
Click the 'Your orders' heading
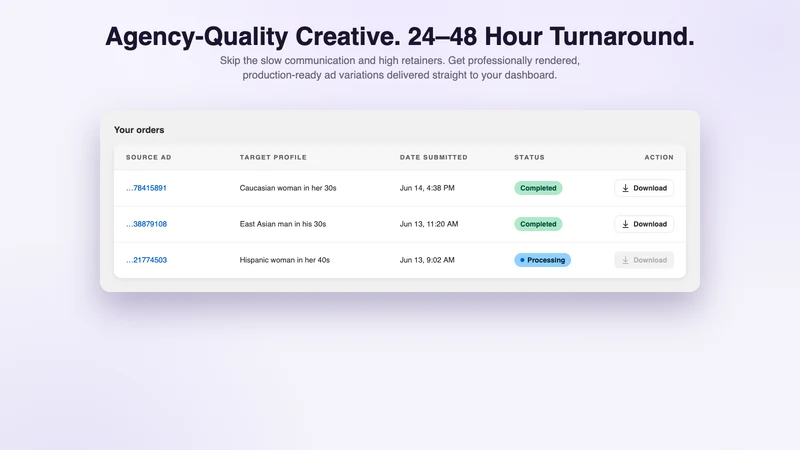point(139,130)
